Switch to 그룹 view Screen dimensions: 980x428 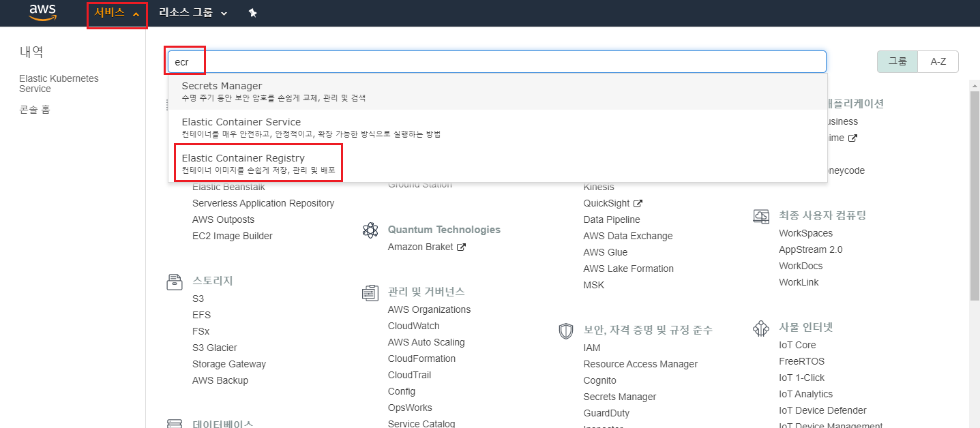coord(897,61)
